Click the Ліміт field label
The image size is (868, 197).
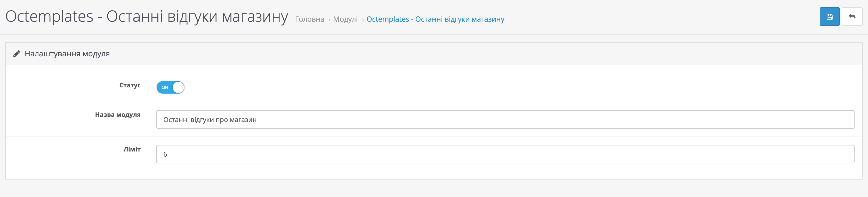click(132, 149)
